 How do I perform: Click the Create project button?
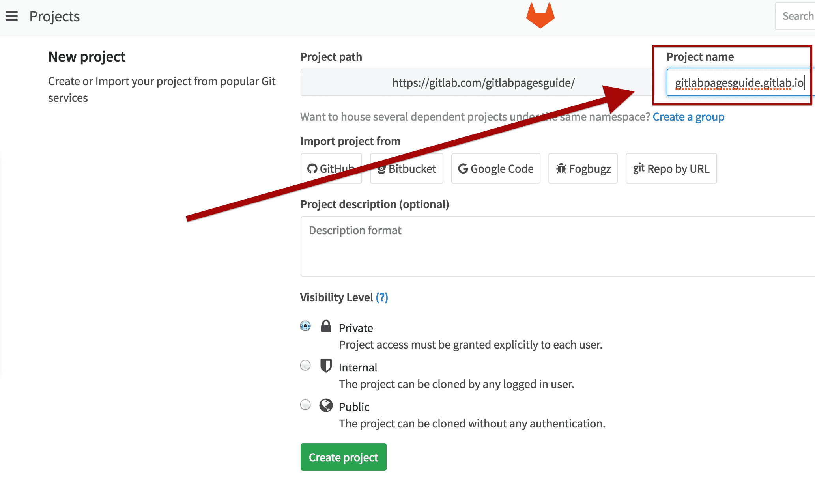343,457
